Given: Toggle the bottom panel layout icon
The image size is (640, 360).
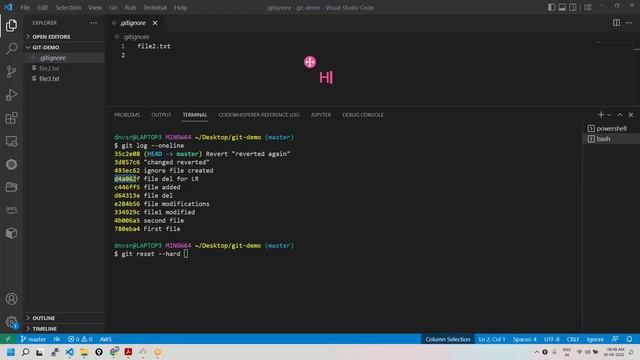Looking at the screenshot, I should [562, 7].
